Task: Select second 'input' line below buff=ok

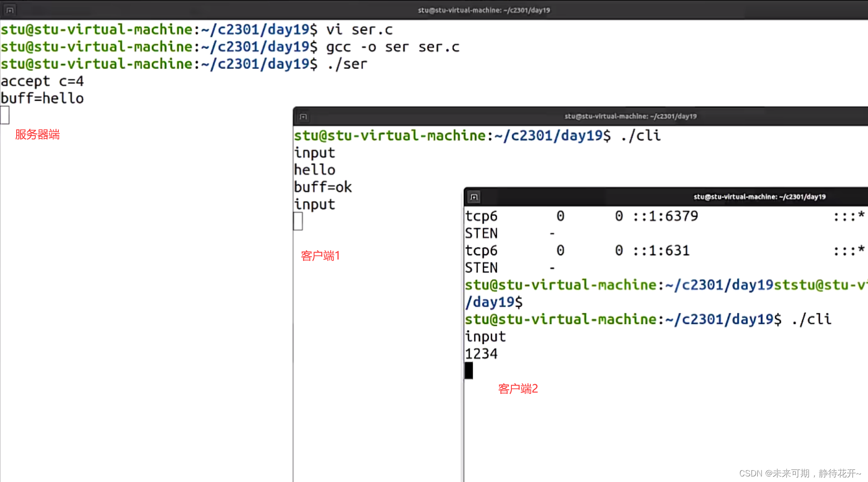Action: point(314,204)
